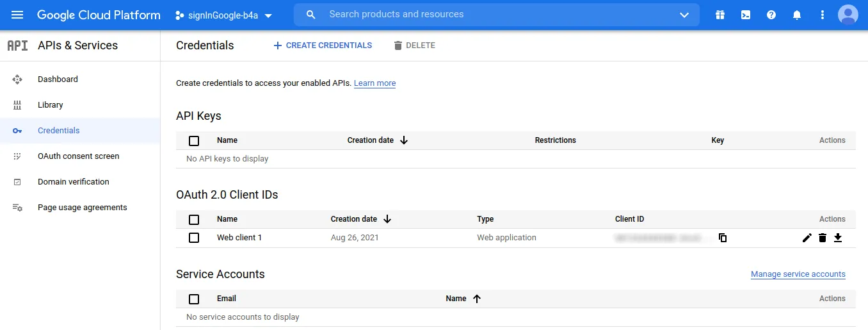This screenshot has width=868, height=330.
Task: Click the Client ID column header
Action: (x=630, y=219)
